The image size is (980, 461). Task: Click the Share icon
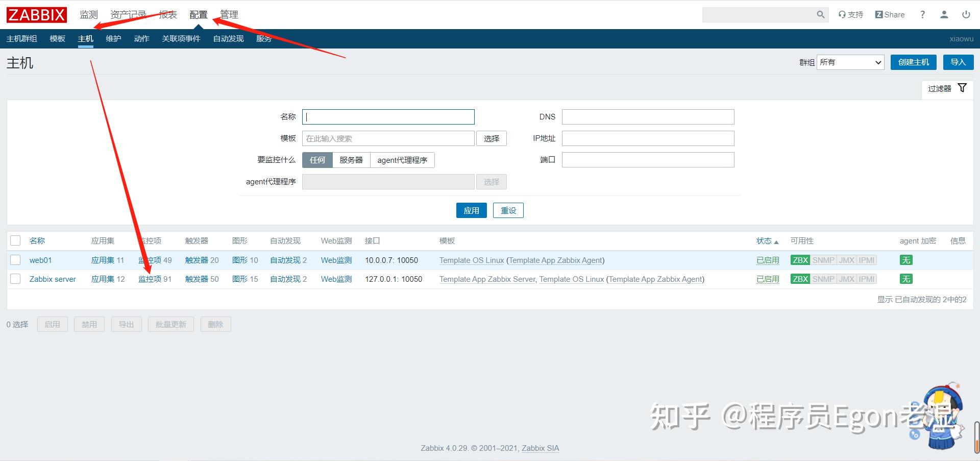point(889,14)
